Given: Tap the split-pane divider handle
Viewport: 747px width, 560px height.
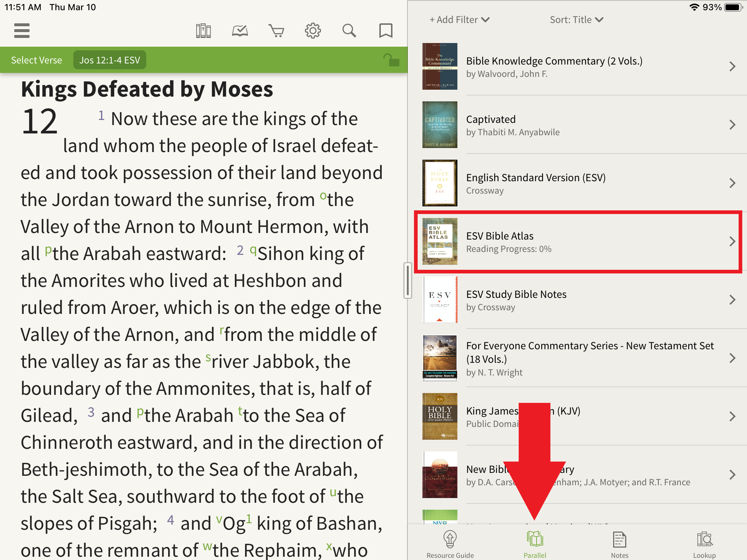Looking at the screenshot, I should [407, 280].
